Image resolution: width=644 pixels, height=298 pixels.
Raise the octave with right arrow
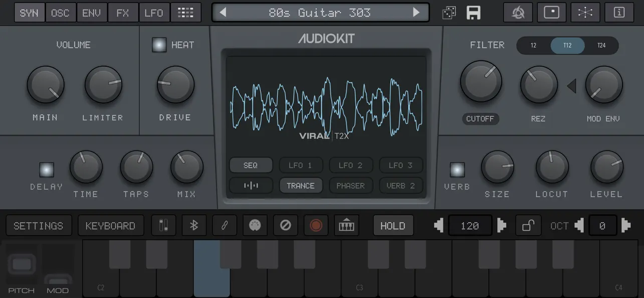pos(625,226)
